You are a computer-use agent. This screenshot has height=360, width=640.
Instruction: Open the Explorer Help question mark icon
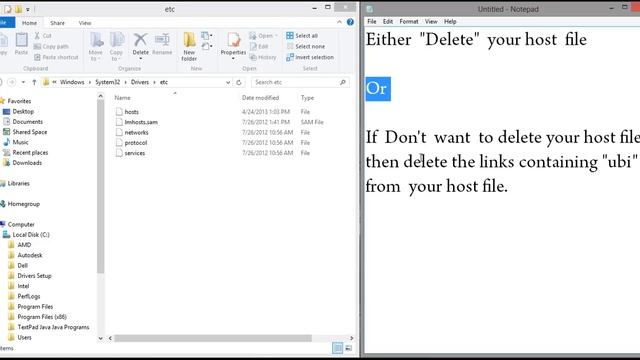(350, 22)
